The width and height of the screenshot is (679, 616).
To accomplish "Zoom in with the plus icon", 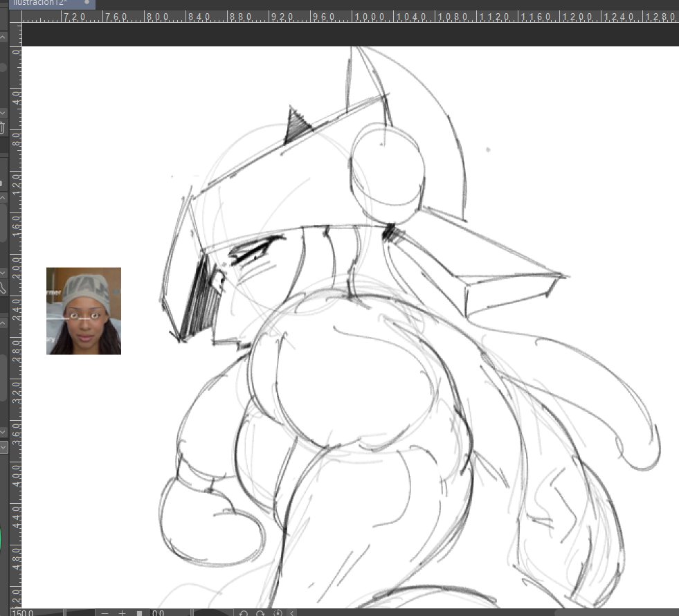I will [x=122, y=613].
